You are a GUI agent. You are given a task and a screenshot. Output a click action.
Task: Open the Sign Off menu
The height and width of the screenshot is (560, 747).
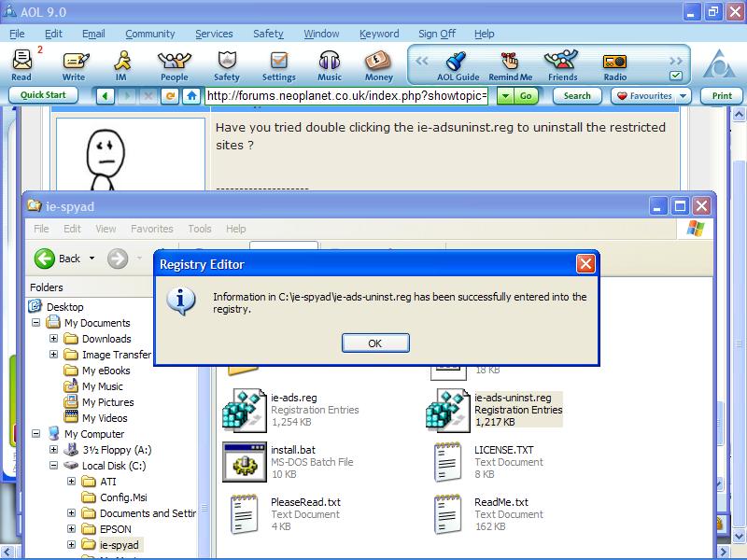point(437,34)
